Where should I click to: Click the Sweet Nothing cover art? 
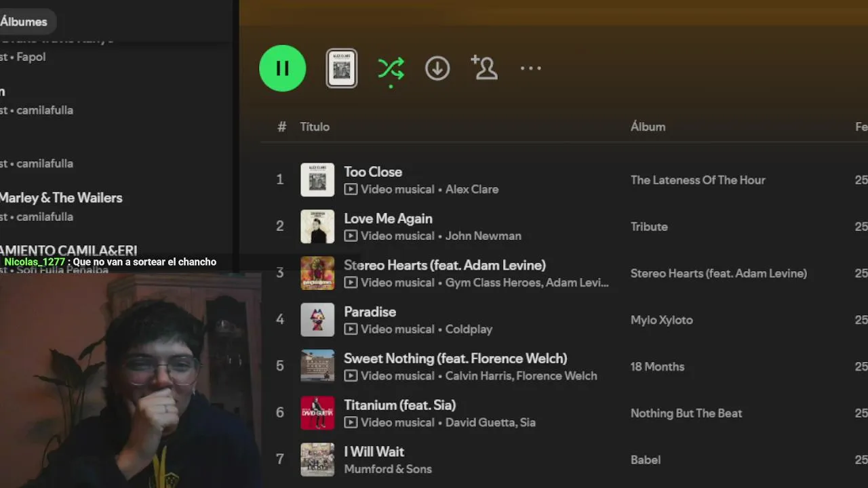click(x=317, y=366)
